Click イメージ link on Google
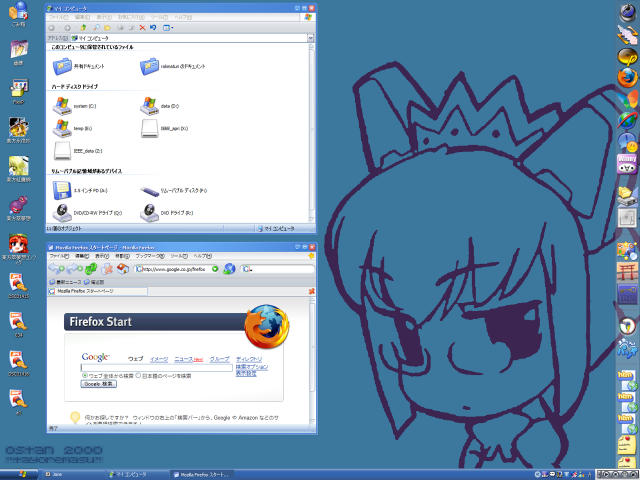640x480 pixels. tap(159, 359)
